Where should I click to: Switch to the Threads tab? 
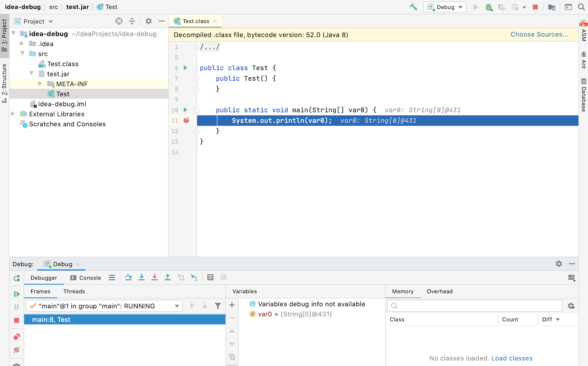coord(74,291)
